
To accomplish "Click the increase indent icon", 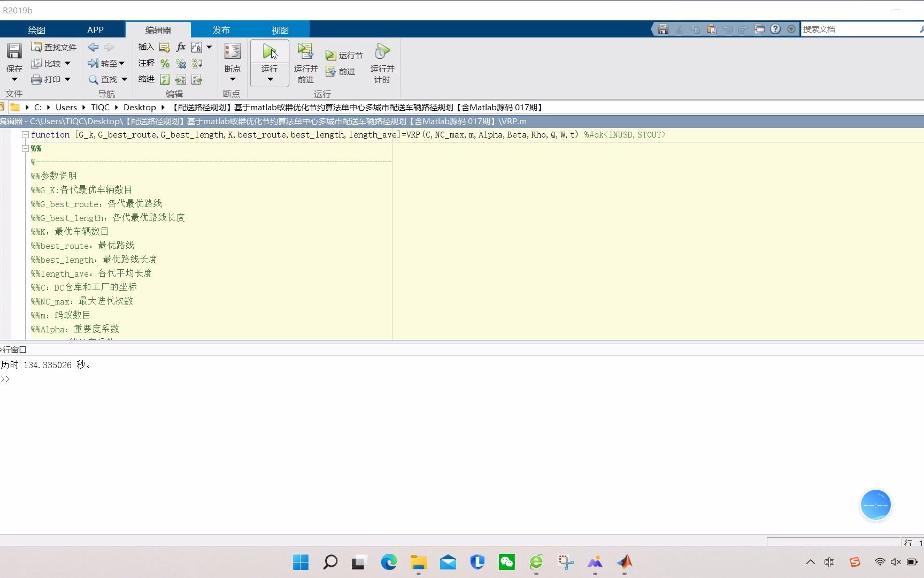I will (x=181, y=79).
